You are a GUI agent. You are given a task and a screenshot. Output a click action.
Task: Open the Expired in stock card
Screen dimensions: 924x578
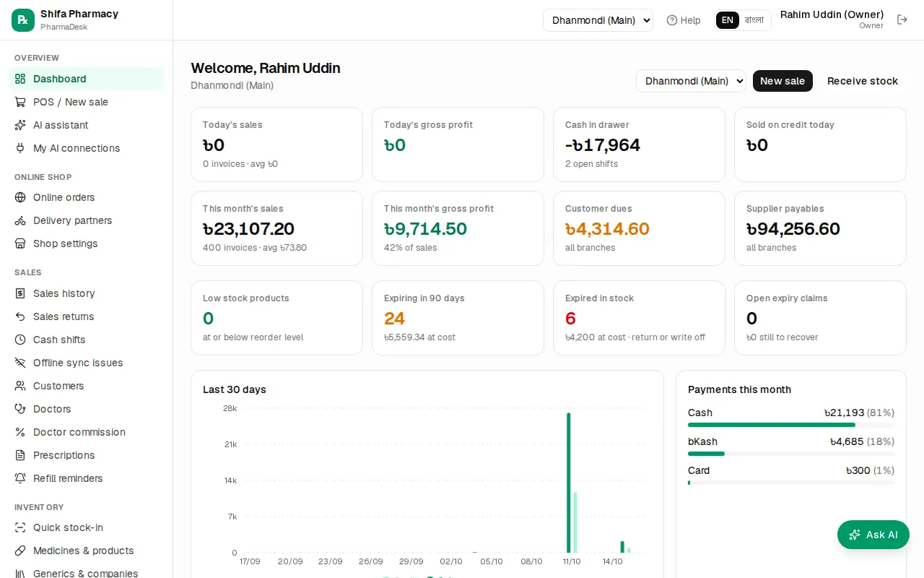[639, 318]
